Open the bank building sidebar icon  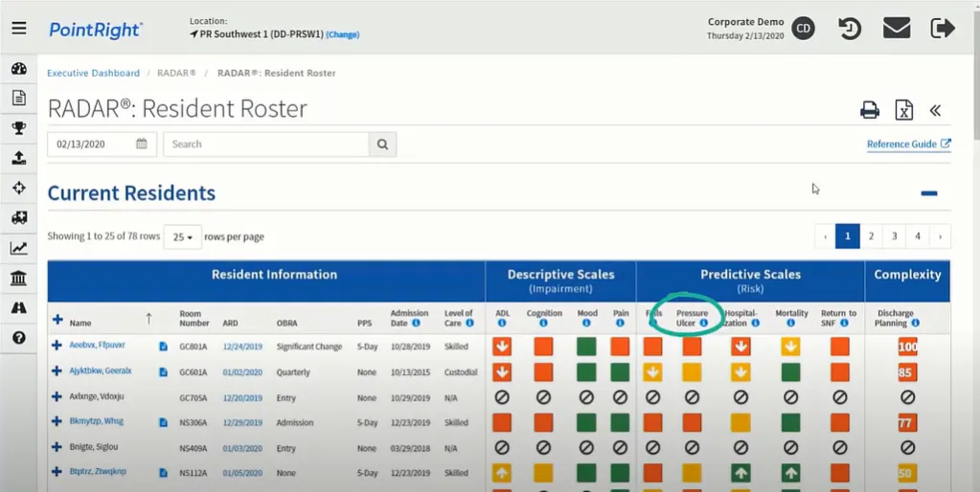(19, 278)
